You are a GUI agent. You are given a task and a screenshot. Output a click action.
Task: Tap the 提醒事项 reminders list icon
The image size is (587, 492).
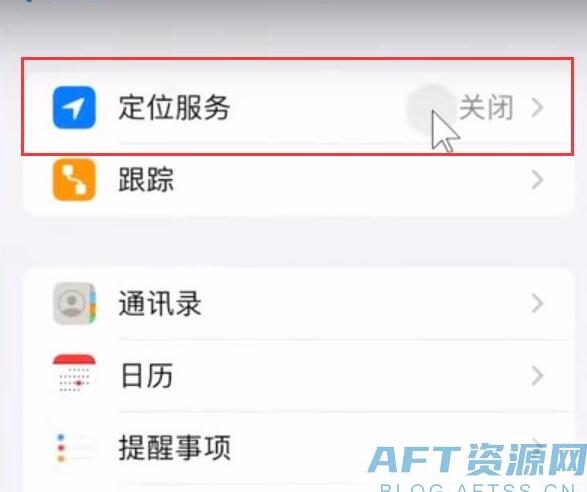[x=74, y=447]
